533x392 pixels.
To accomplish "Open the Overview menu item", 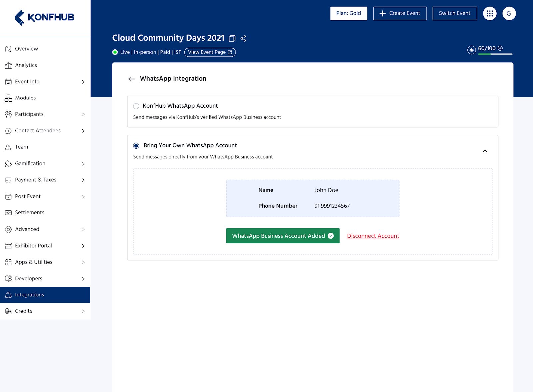I will [x=45, y=49].
